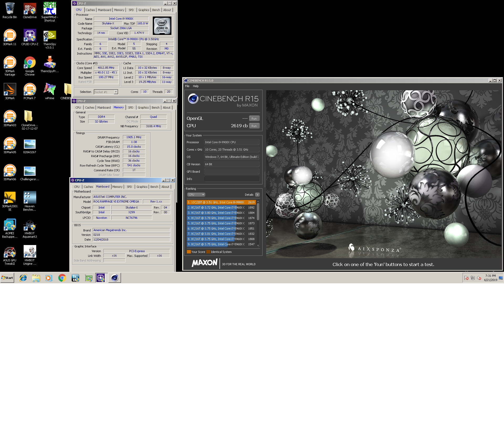Launch HWBOT Unigine desktop icon
This screenshot has width=504, height=425.
pyautogui.click(x=30, y=255)
